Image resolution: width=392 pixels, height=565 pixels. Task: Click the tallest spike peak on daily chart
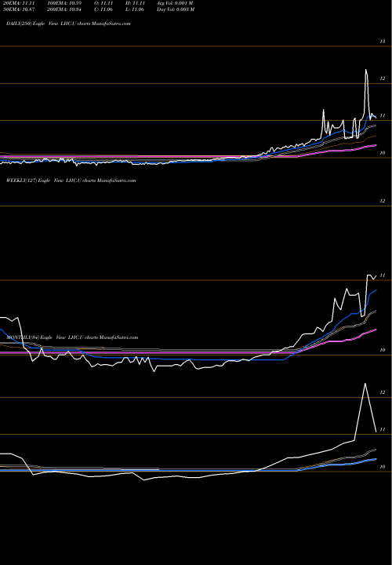pos(366,70)
